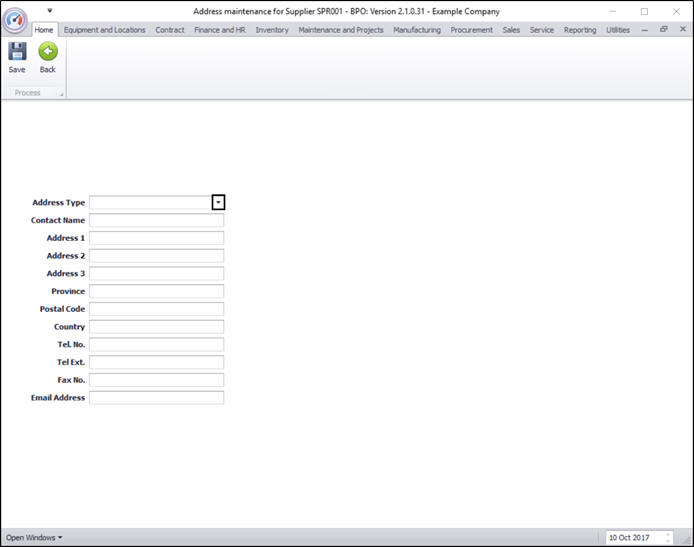Open the Service ribbon tab
Viewport: 694px width, 547px height.
pyautogui.click(x=542, y=30)
